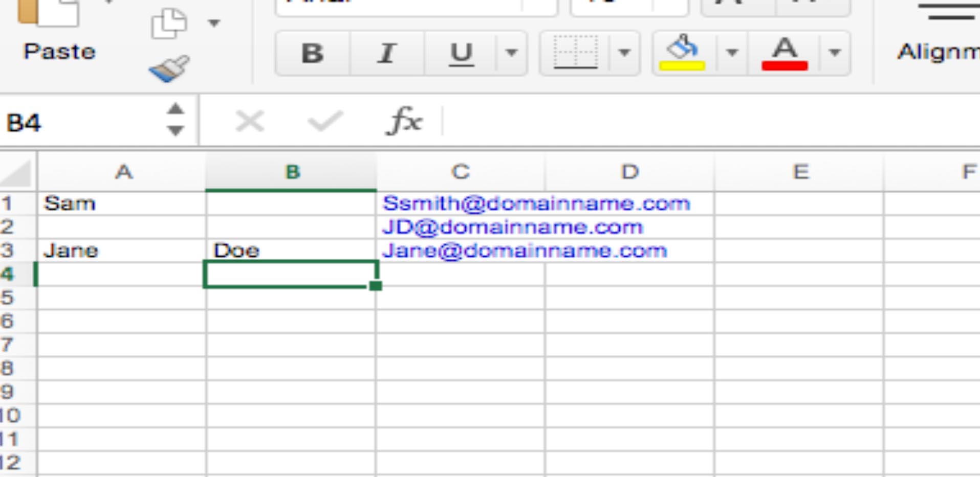Click the Select All corner triangle
The height and width of the screenshot is (477, 980).
point(17,173)
